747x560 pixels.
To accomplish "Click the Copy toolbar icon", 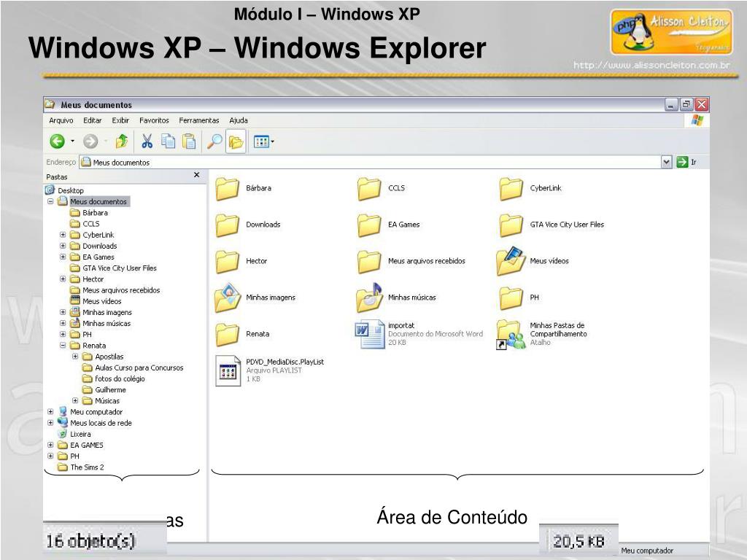I will (x=169, y=141).
